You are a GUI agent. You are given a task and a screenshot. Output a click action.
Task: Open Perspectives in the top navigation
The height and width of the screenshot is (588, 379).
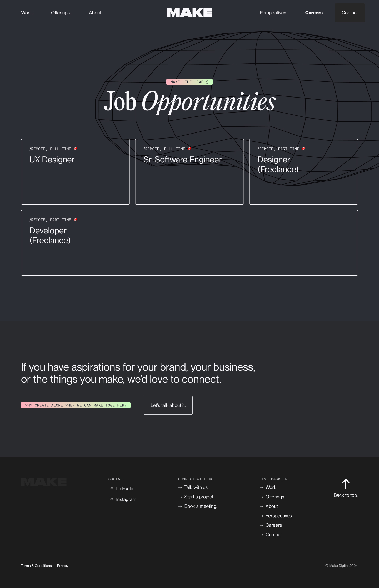pyautogui.click(x=273, y=13)
